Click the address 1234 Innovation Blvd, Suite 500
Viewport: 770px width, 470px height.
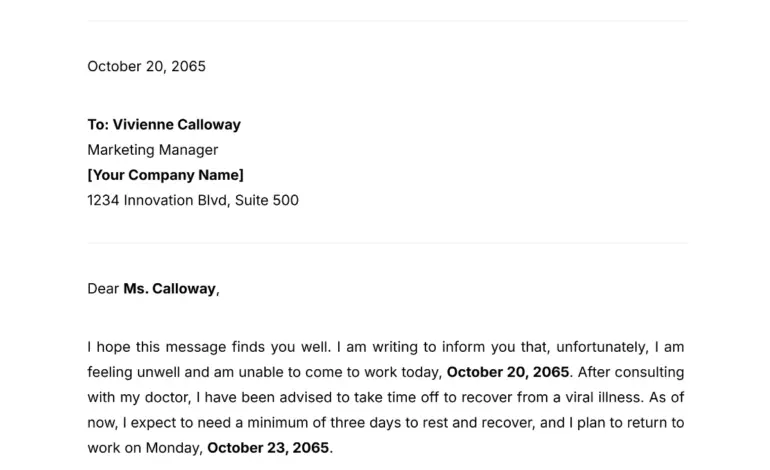[193, 200]
